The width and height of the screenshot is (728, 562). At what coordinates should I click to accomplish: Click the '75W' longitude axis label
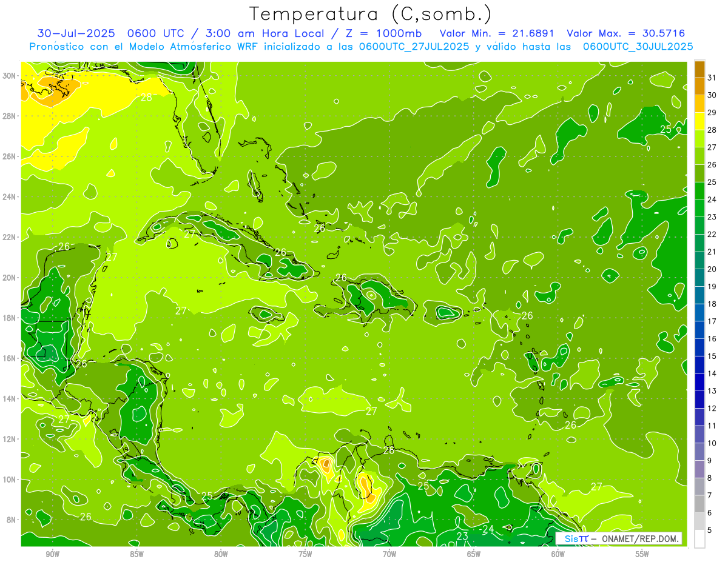pos(305,555)
